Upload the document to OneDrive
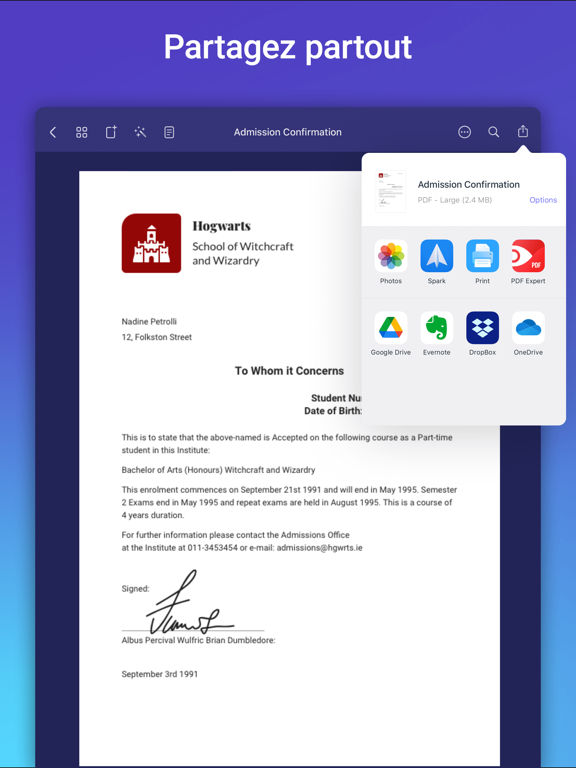 pos(528,334)
